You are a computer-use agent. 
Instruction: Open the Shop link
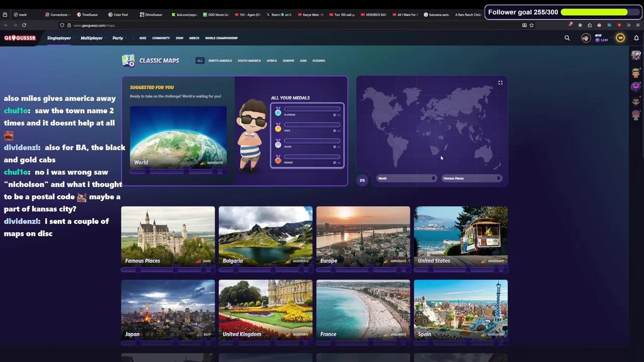180,38
